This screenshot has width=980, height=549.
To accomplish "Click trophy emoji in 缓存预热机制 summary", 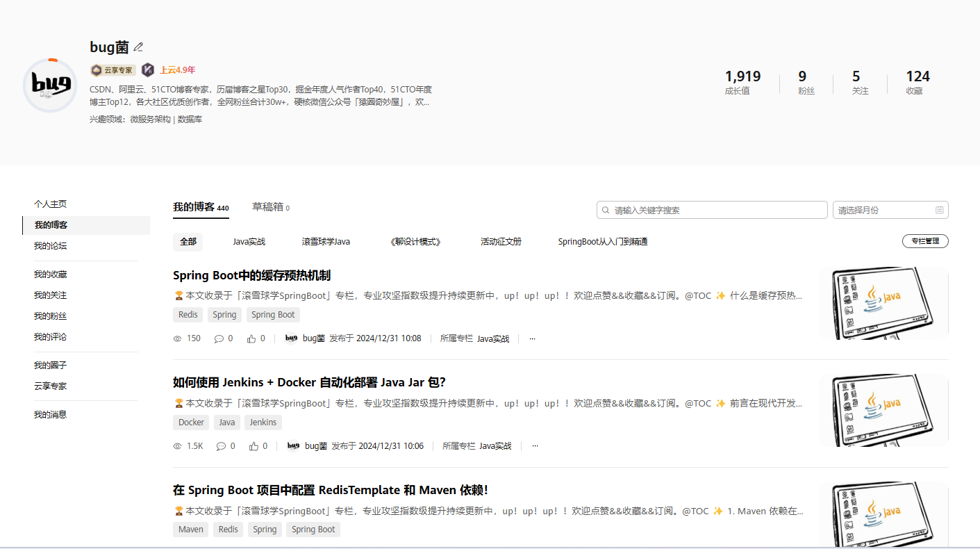I will [178, 295].
